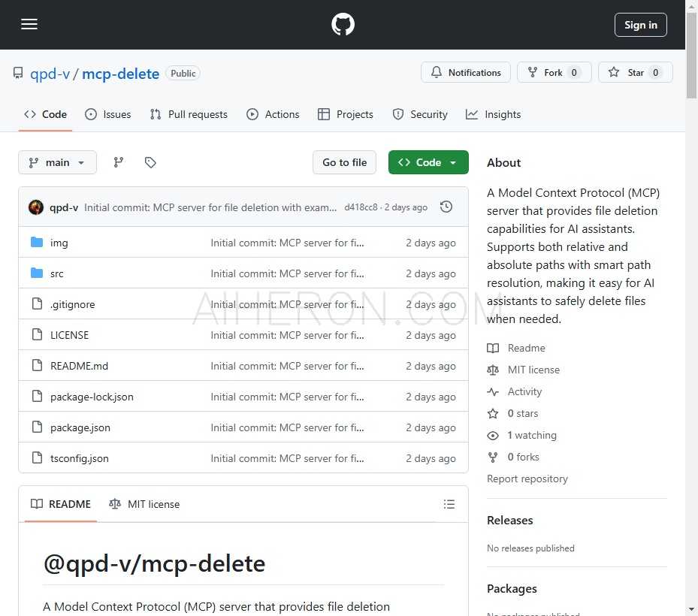Click the qpd-v avatar in commit row
698x616 pixels.
tap(36, 207)
